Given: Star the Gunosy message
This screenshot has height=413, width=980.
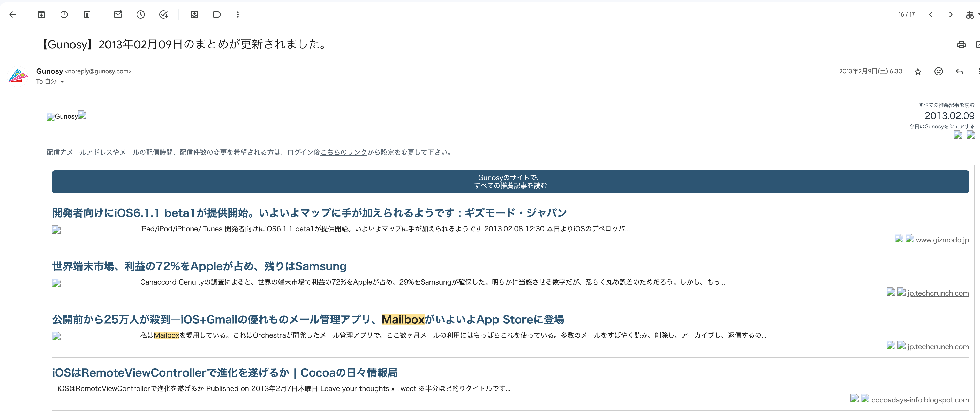Looking at the screenshot, I should click(918, 72).
